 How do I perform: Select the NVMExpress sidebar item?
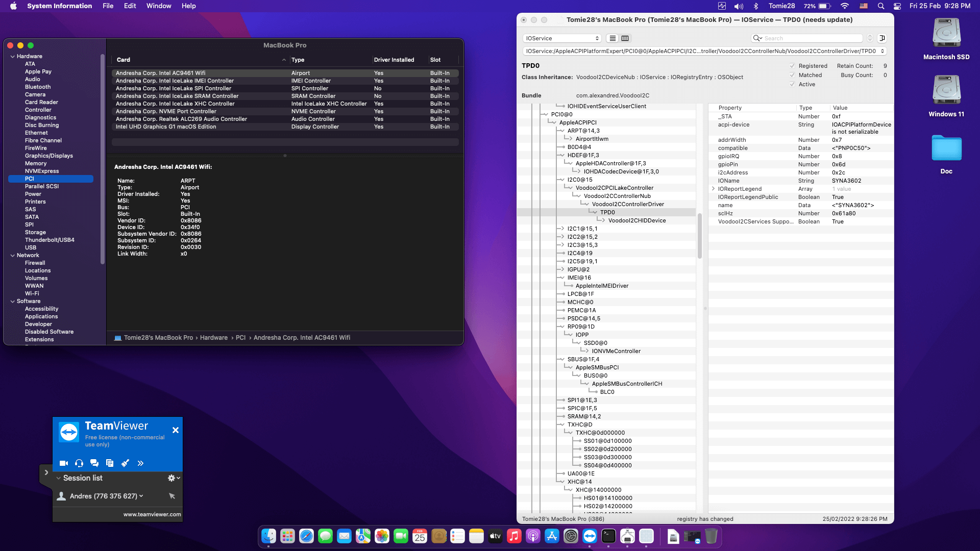(x=42, y=171)
